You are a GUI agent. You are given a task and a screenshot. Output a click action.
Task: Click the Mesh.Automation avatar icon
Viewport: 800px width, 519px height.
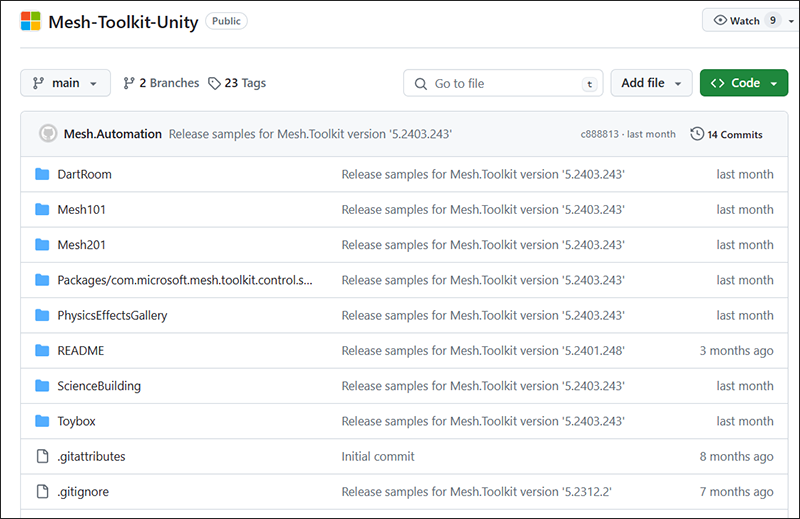click(47, 133)
